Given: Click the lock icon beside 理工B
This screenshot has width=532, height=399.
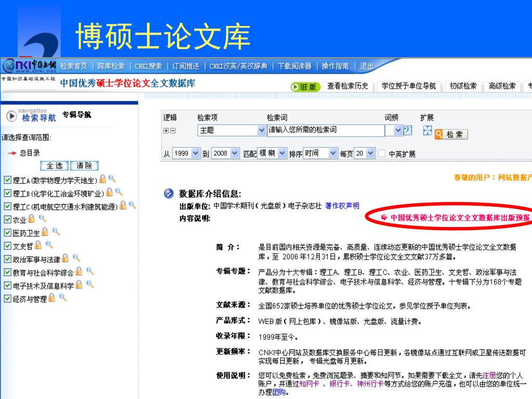Looking at the screenshot, I should pos(109,192).
